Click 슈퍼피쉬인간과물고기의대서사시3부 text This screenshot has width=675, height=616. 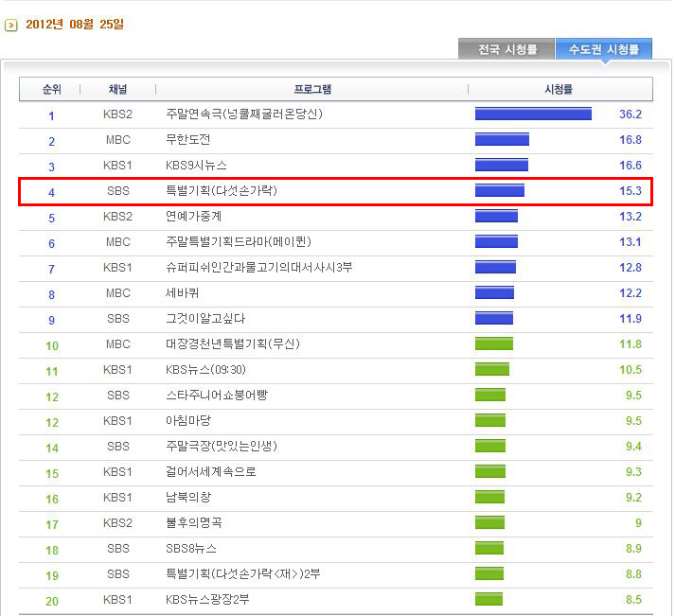pyautogui.click(x=259, y=268)
